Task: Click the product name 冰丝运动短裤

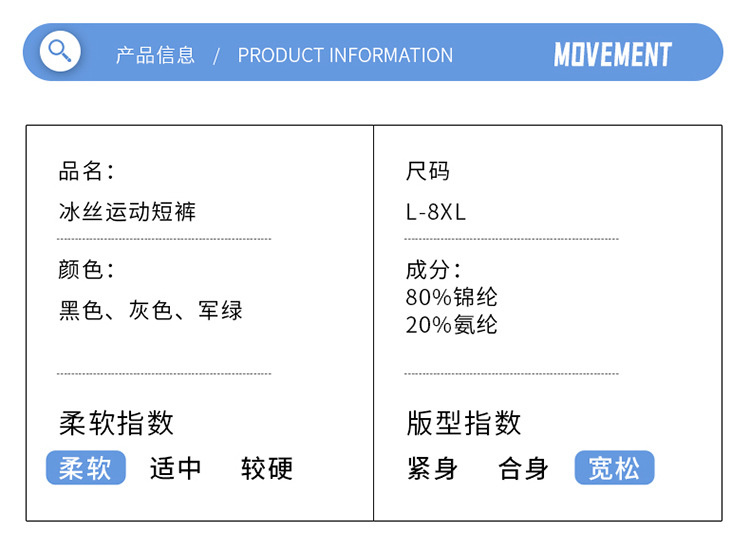Action: click(x=127, y=212)
